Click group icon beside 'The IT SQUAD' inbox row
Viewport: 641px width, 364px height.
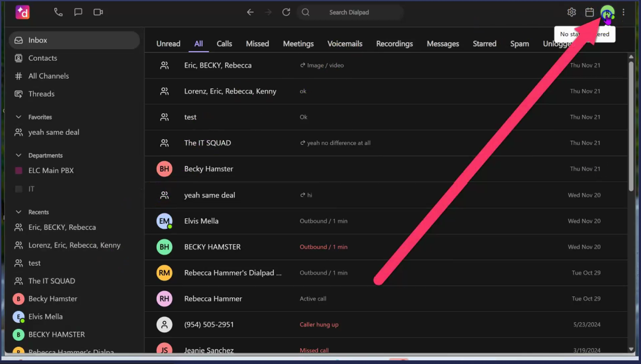[164, 143]
